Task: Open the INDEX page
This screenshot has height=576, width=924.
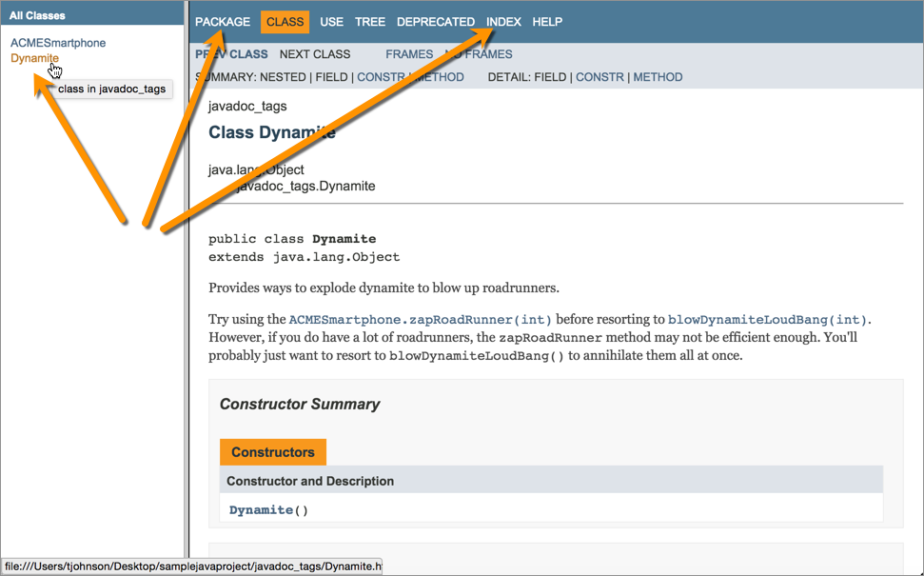Action: coord(503,22)
